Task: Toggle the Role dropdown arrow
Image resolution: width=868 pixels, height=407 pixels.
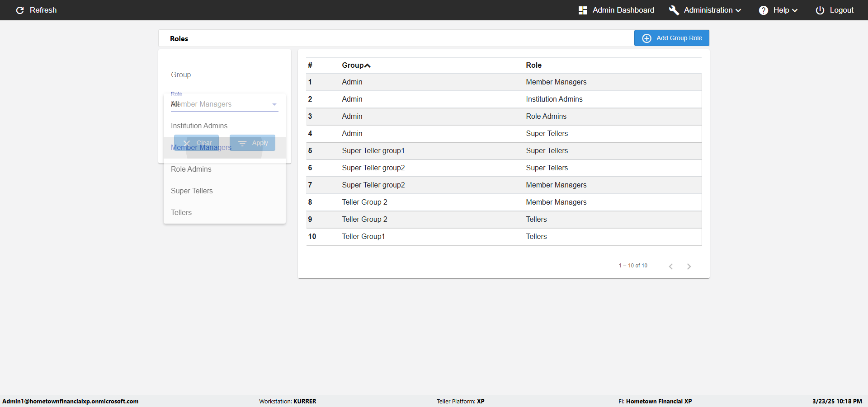Action: point(274,104)
